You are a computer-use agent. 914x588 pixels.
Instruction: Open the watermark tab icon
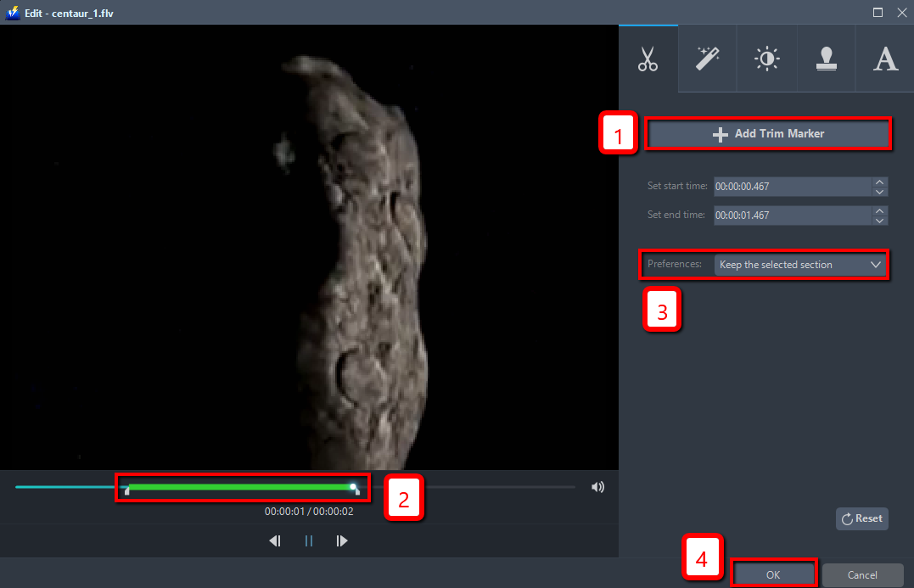tap(826, 58)
